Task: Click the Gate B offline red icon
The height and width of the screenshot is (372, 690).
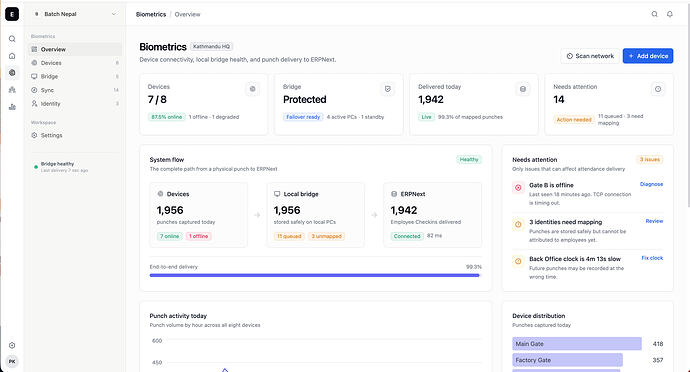Action: coord(518,188)
